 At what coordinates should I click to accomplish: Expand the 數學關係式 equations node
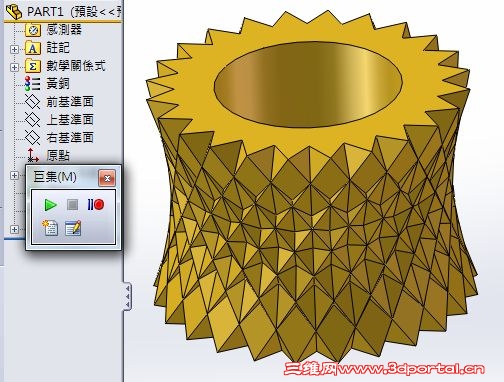[x=14, y=67]
